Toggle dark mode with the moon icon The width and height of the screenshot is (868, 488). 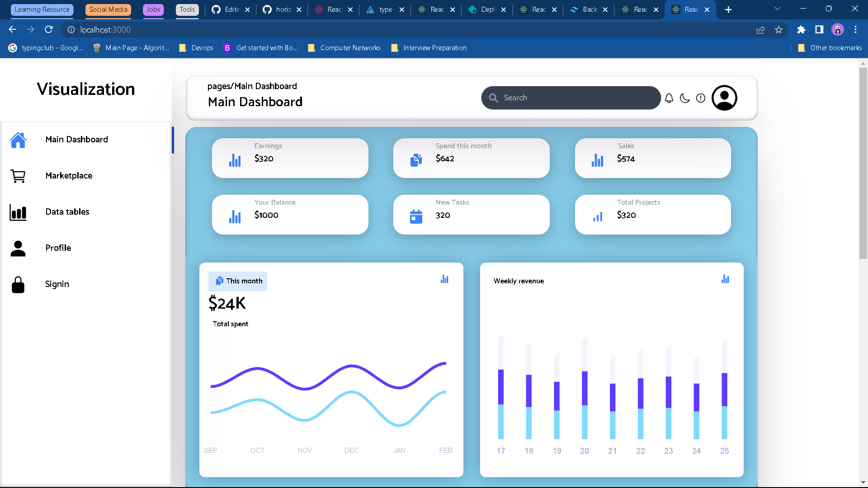tap(685, 98)
